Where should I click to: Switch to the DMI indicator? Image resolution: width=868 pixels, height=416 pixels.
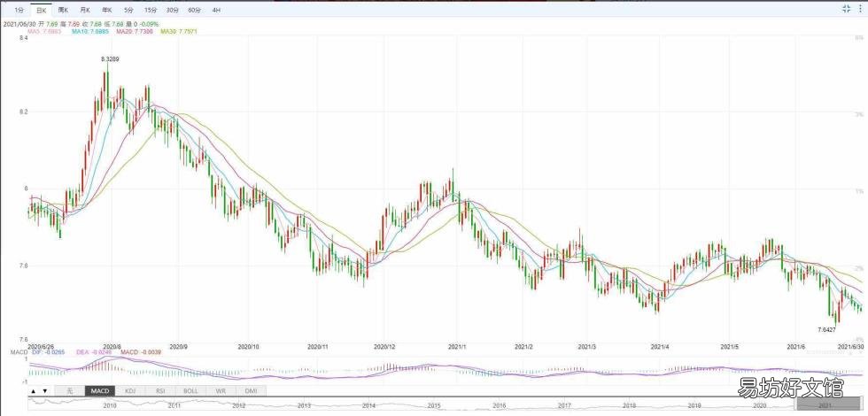coord(252,391)
